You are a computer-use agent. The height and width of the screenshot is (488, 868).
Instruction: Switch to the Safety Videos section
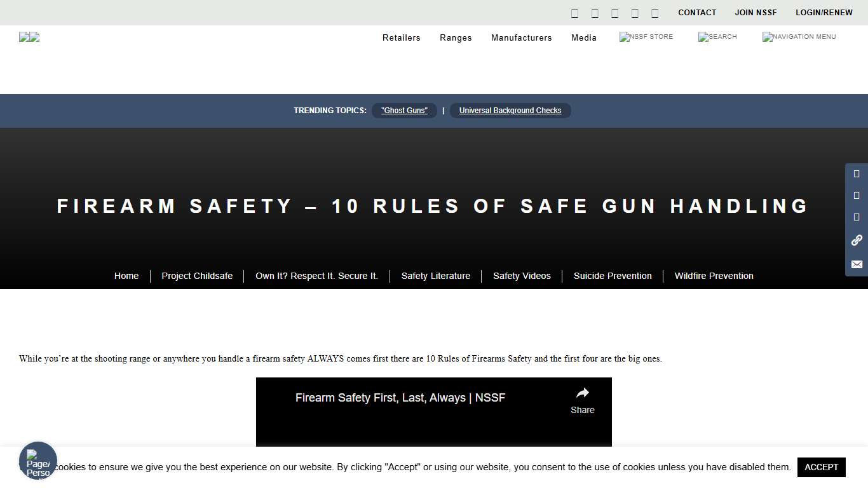tap(522, 276)
